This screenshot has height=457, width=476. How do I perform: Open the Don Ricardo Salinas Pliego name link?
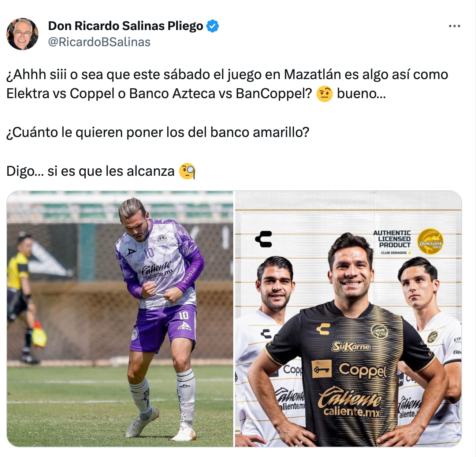point(126,26)
